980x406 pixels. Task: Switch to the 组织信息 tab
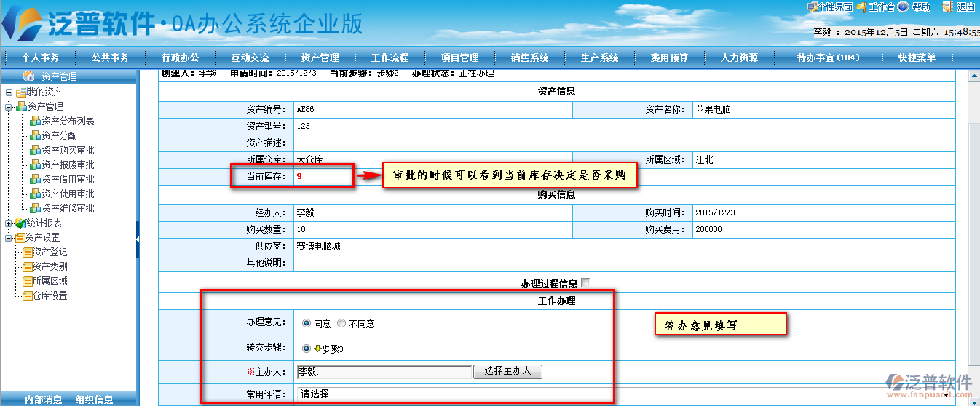95,399
